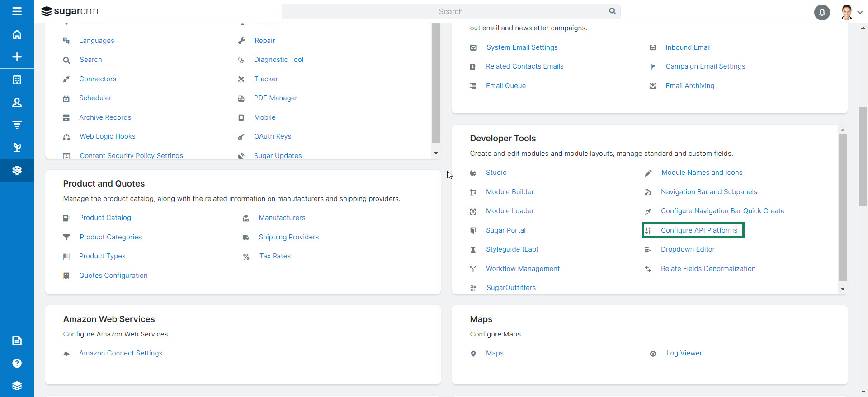Viewport: 868px width, 397px height.
Task: Click System panel scroll-down arrow
Action: [x=436, y=153]
